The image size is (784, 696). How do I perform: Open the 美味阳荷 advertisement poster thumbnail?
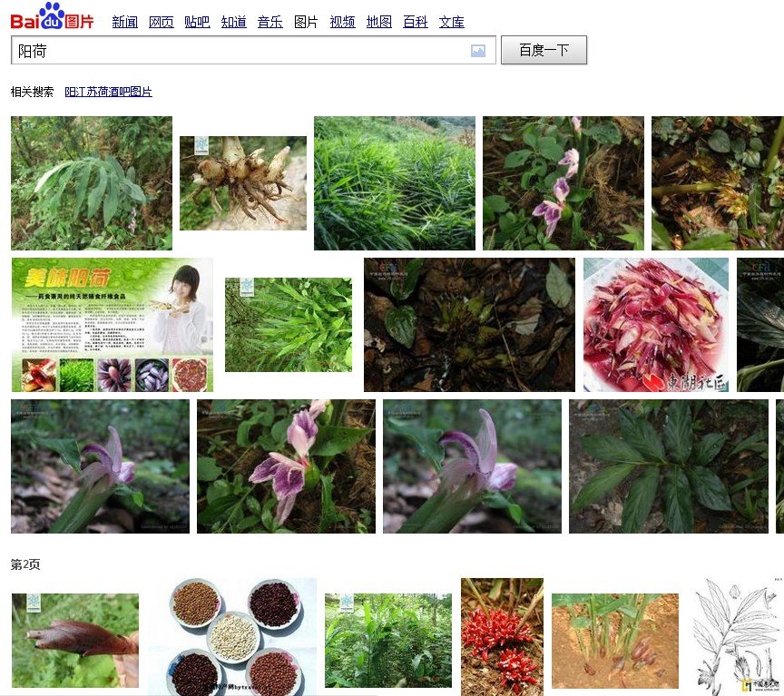coord(112,324)
